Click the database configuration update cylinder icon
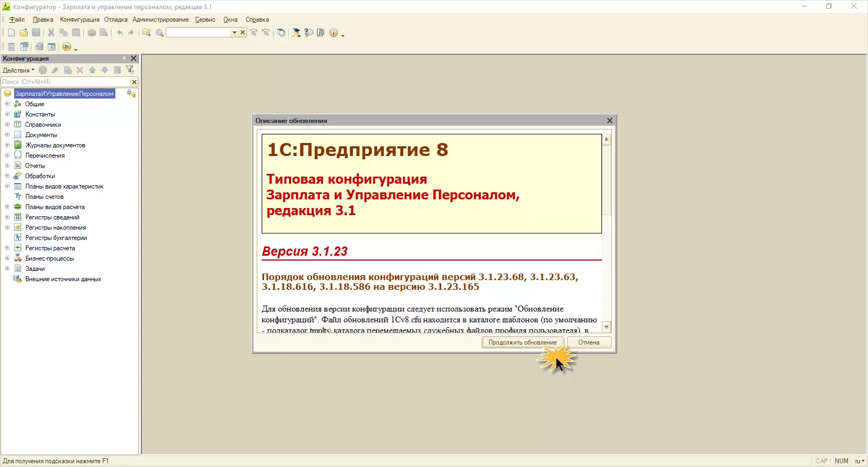 click(39, 47)
